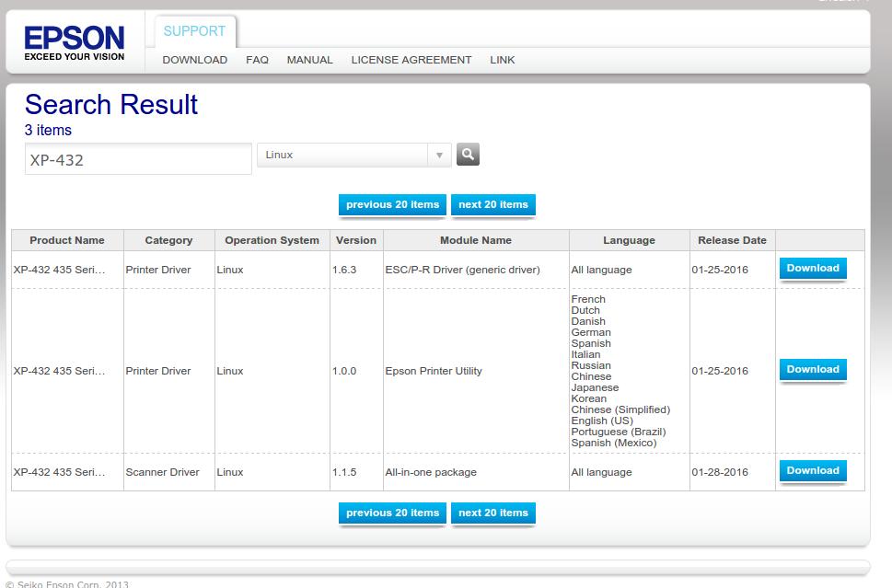This screenshot has width=892, height=588.
Task: Open the MANUAL menu item
Action: [x=309, y=60]
